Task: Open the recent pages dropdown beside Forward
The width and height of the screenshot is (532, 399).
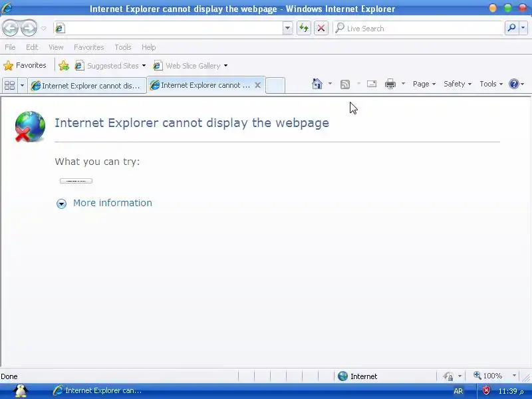Action: (x=44, y=29)
